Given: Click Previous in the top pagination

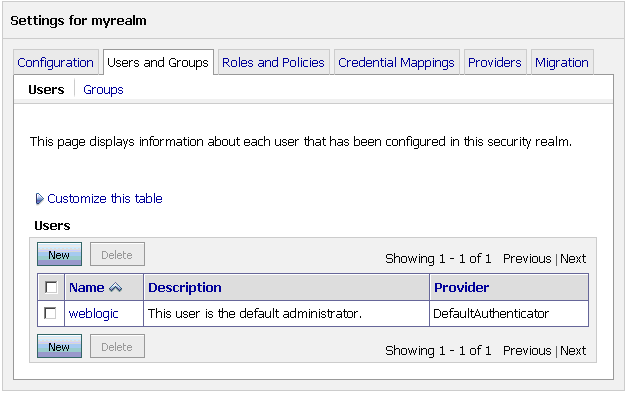Looking at the screenshot, I should 527,259.
